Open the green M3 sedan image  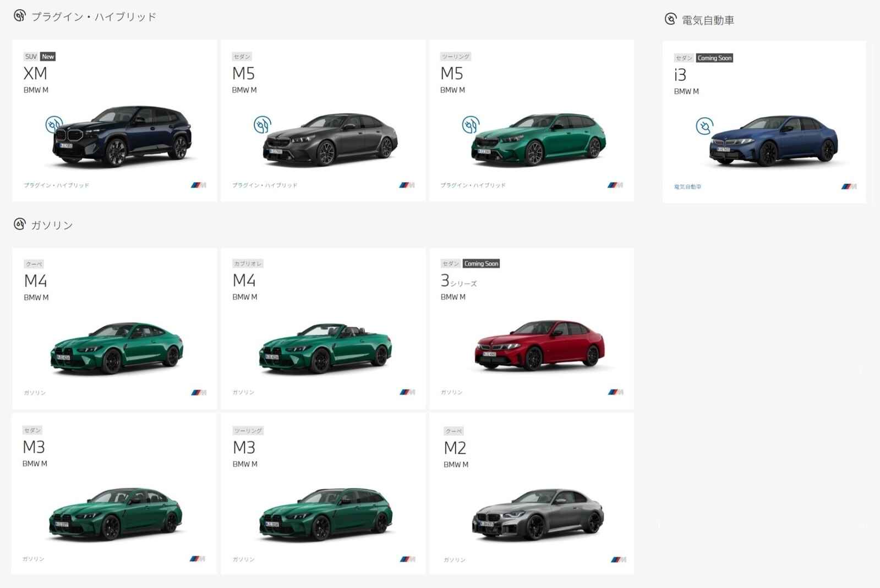pos(116,513)
